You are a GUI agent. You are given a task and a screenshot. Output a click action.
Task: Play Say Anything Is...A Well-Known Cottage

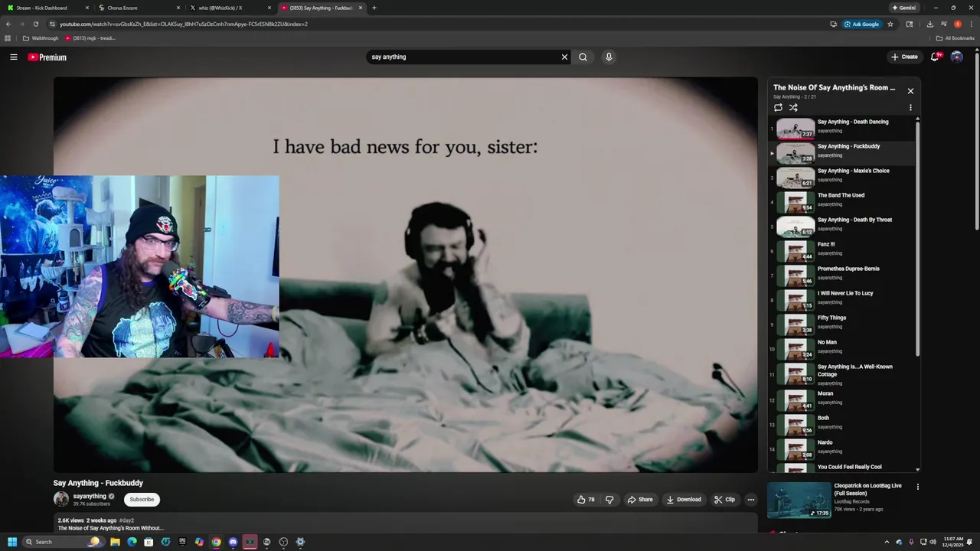pos(842,374)
